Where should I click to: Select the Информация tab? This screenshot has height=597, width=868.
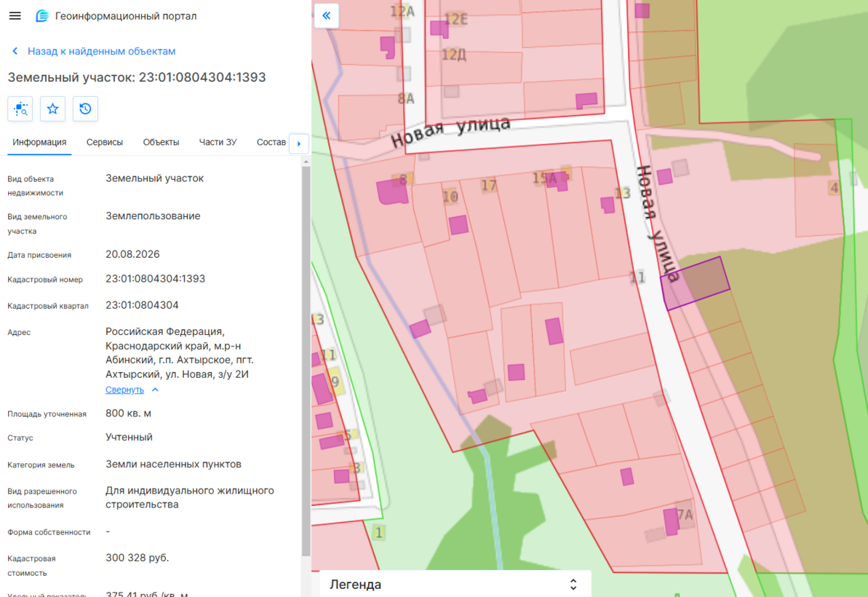(39, 142)
